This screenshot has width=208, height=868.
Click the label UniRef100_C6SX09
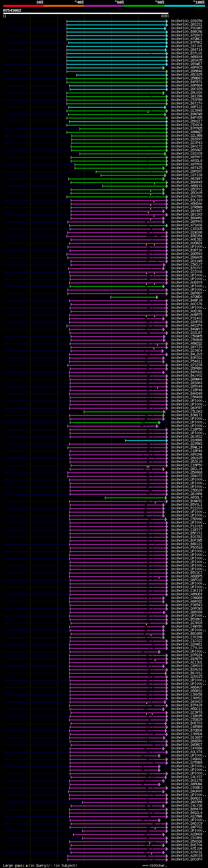187,154
